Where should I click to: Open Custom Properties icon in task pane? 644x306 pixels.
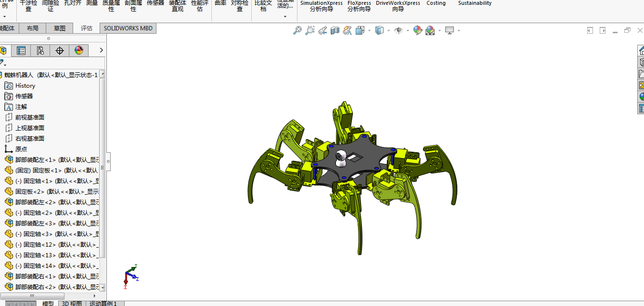pyautogui.click(x=641, y=108)
